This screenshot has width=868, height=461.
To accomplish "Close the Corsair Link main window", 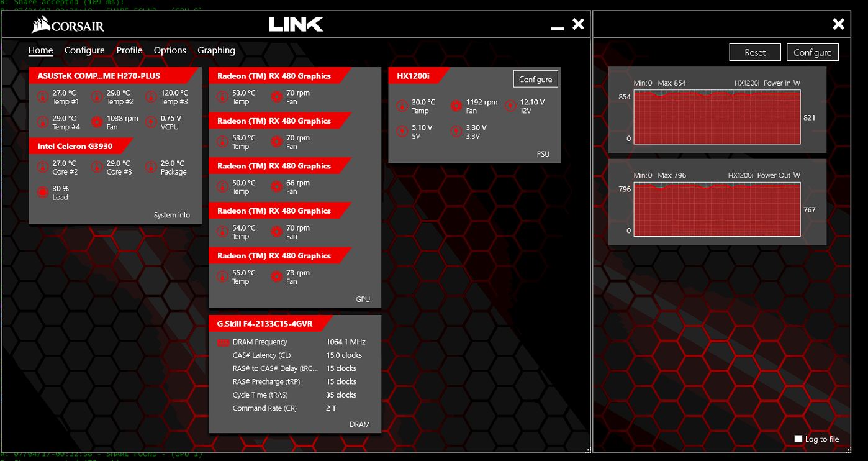I will point(578,24).
